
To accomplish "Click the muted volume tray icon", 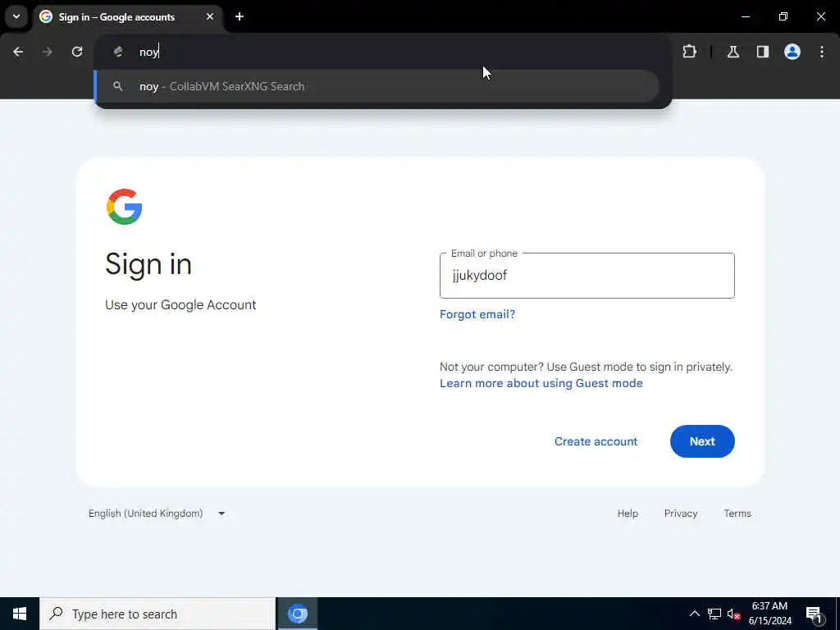I will 733,614.
